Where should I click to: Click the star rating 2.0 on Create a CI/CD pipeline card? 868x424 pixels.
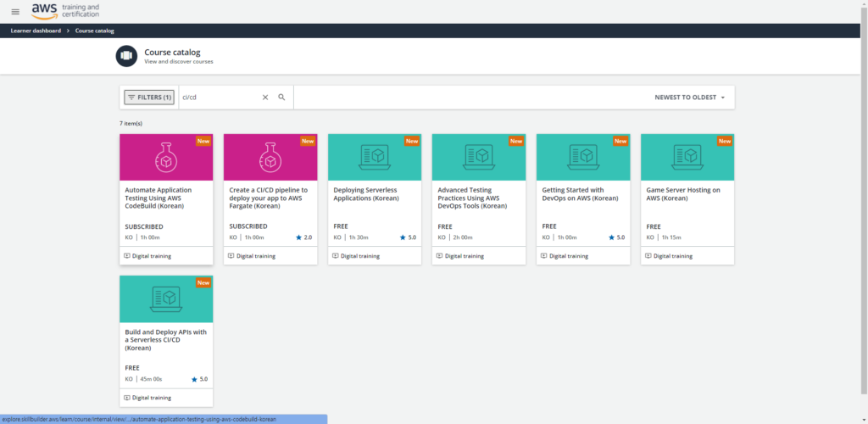point(304,237)
